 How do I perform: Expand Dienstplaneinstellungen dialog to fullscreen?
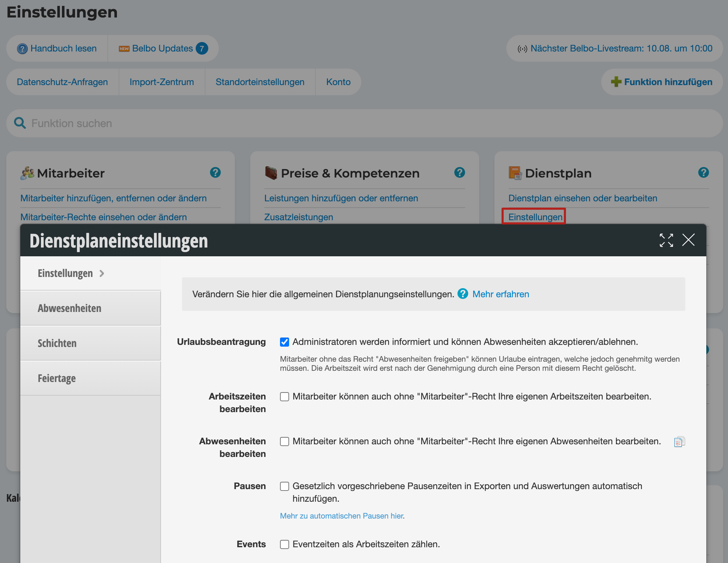pyautogui.click(x=666, y=240)
